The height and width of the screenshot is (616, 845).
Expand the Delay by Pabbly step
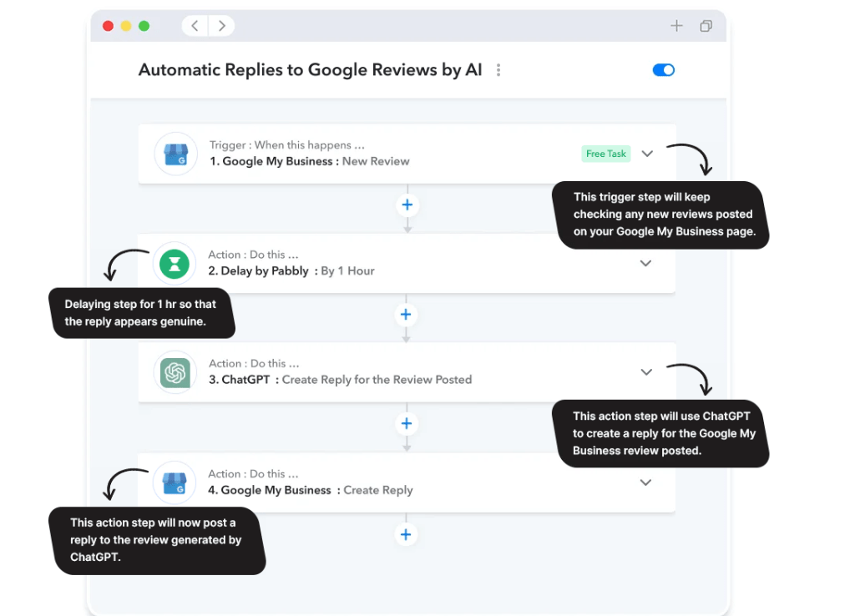tap(645, 264)
